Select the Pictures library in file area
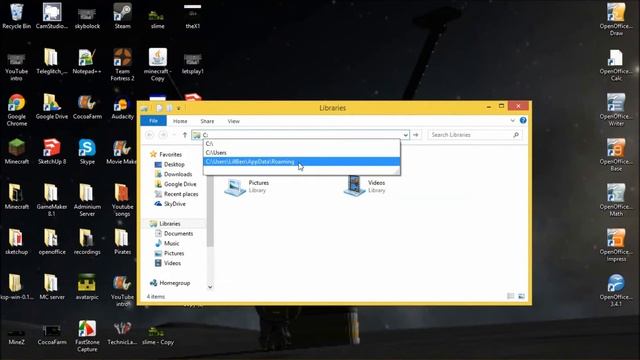The image size is (640, 360). [x=247, y=187]
